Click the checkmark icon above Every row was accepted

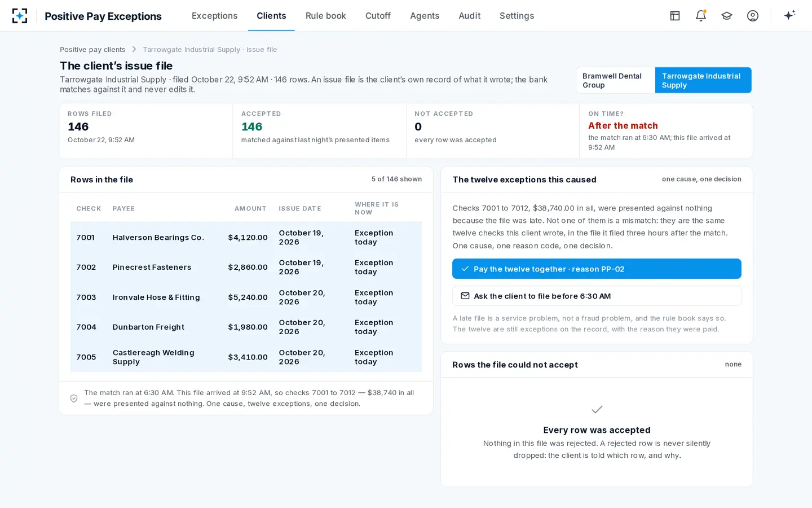point(597,409)
